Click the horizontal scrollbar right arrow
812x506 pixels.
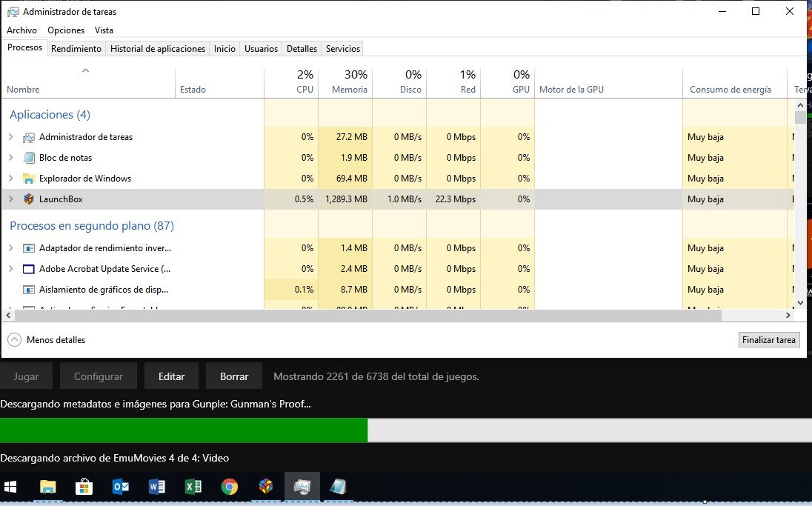[x=788, y=315]
